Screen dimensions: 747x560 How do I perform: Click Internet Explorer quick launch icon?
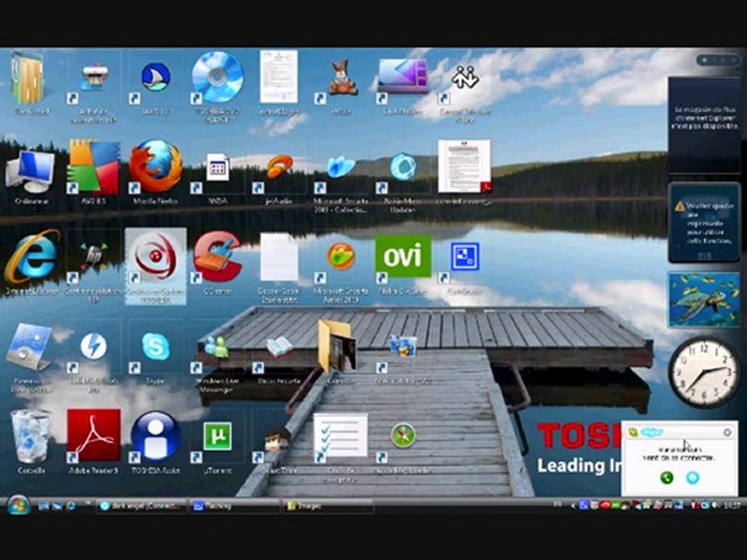click(x=71, y=506)
